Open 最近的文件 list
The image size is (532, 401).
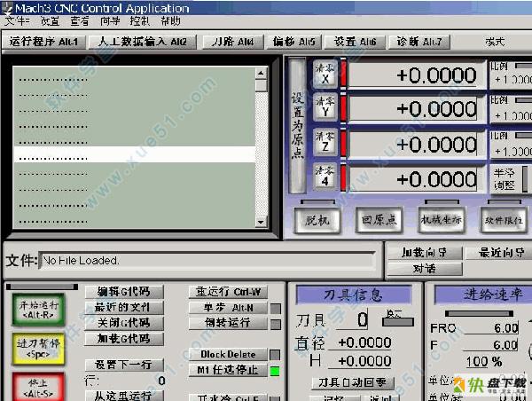[124, 307]
